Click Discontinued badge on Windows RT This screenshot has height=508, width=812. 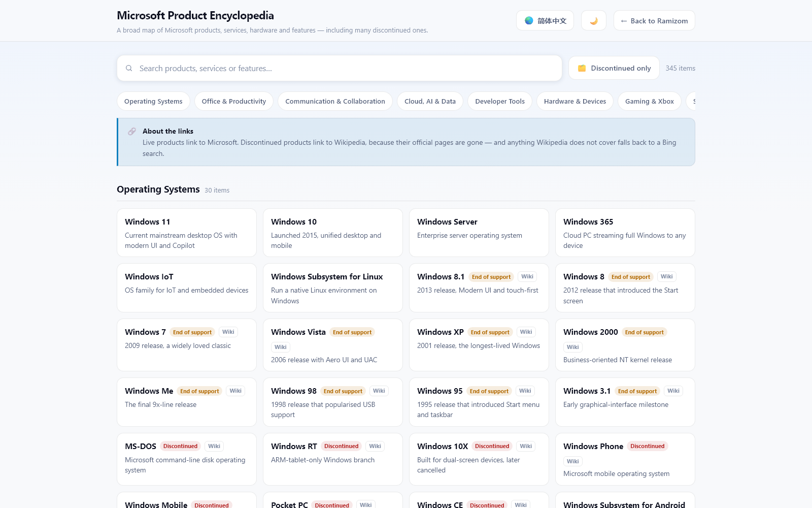point(342,447)
